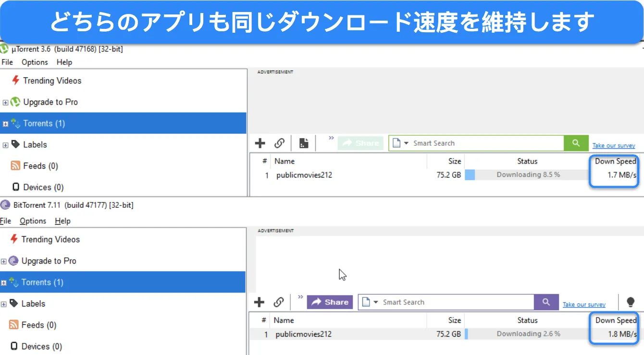Open Take our survey link in µTorrent

pyautogui.click(x=614, y=145)
